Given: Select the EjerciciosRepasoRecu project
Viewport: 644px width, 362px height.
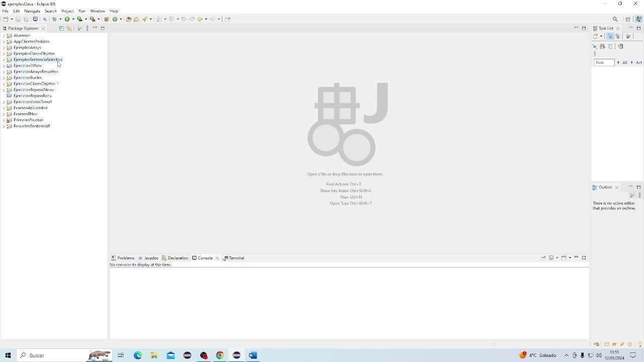Looking at the screenshot, I should pos(32,96).
